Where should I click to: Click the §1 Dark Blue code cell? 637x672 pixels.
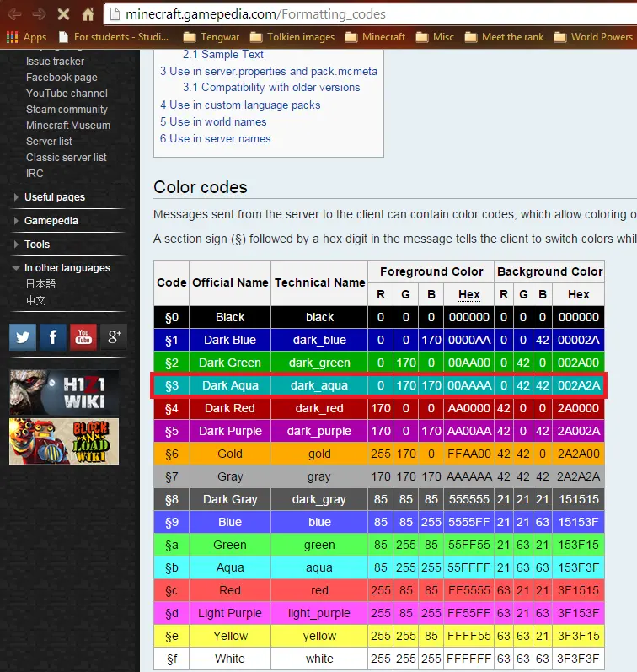(x=172, y=341)
